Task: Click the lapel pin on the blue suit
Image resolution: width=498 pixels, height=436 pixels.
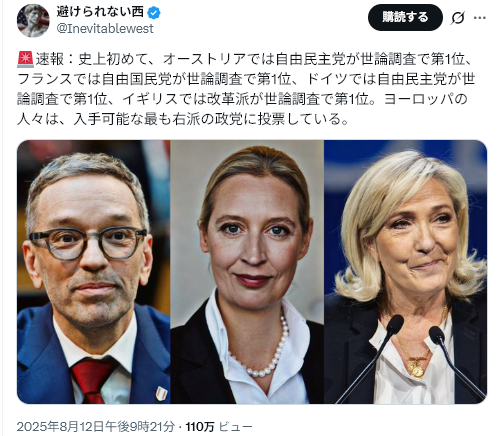Action: [161, 393]
